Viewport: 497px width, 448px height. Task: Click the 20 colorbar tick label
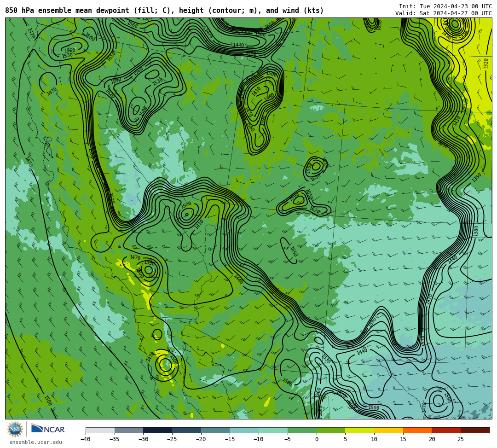[x=432, y=439]
